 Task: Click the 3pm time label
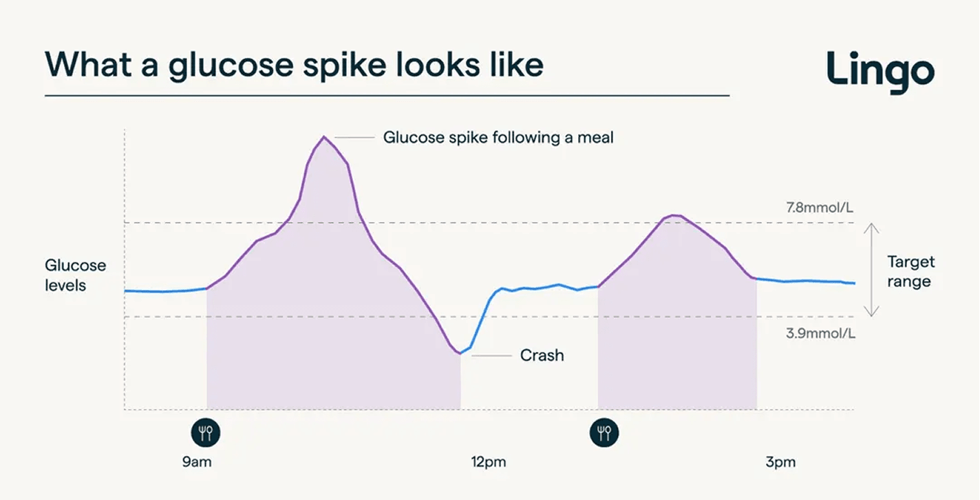780,462
